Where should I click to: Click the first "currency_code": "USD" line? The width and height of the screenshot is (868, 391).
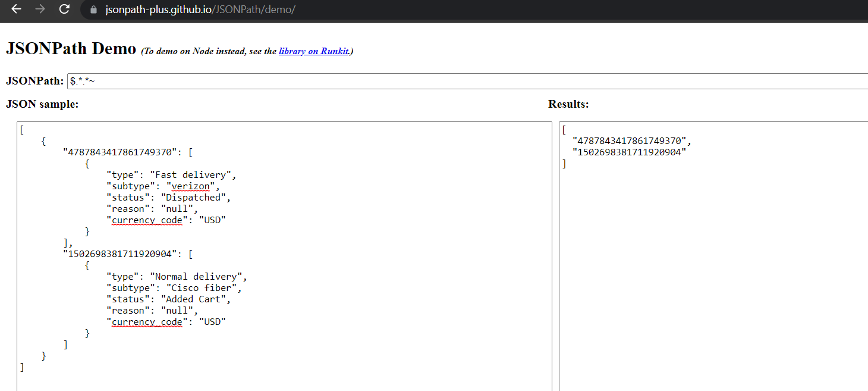[x=166, y=220]
